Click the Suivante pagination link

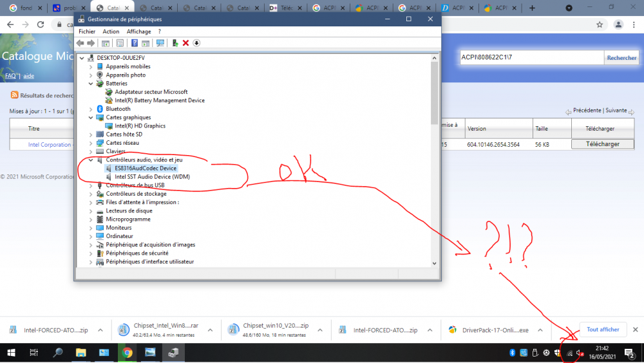point(616,111)
